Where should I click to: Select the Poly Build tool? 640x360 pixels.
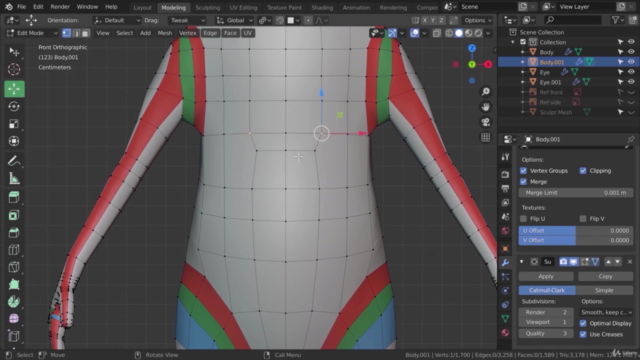click(14, 284)
